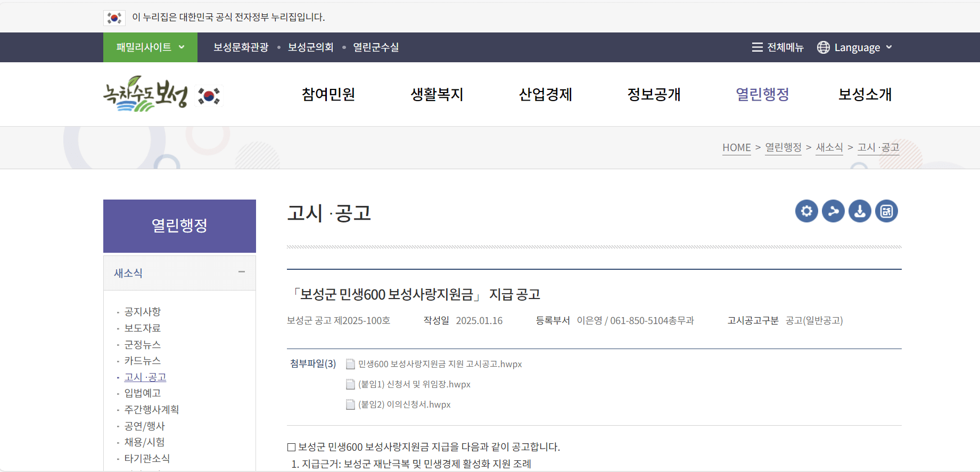Collapse the 새소식 sidebar section
980x472 pixels.
tap(242, 272)
